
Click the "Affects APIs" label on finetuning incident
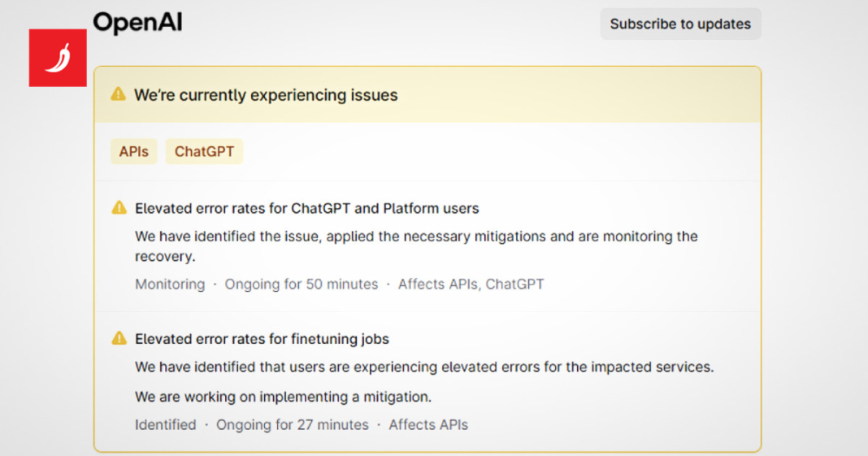click(428, 424)
